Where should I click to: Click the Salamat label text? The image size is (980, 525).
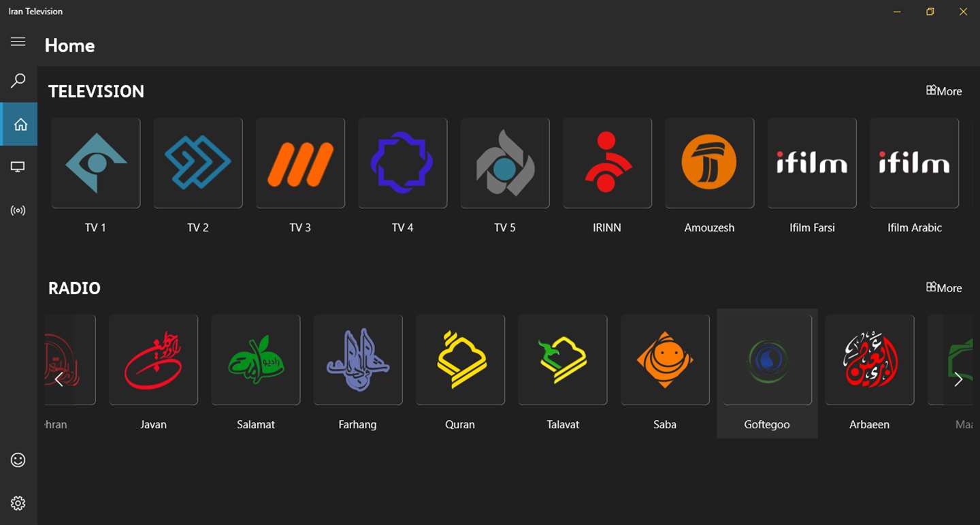pyautogui.click(x=256, y=424)
